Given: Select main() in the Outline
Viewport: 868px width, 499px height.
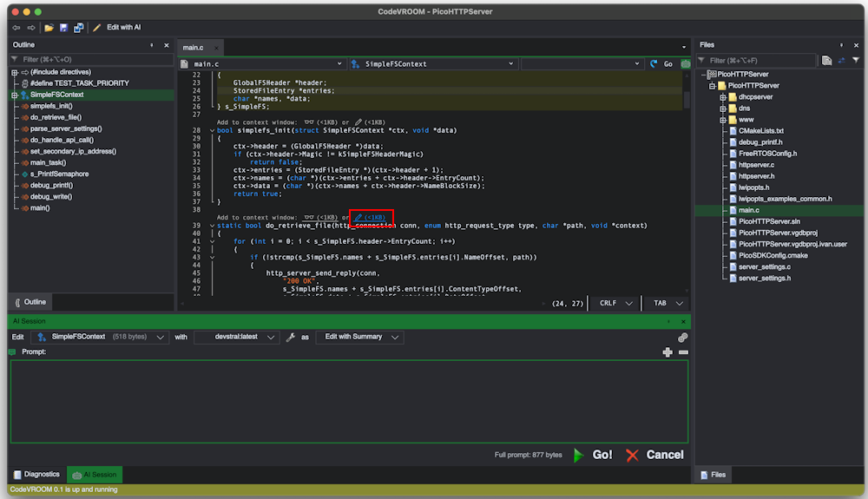Looking at the screenshot, I should pyautogui.click(x=40, y=208).
